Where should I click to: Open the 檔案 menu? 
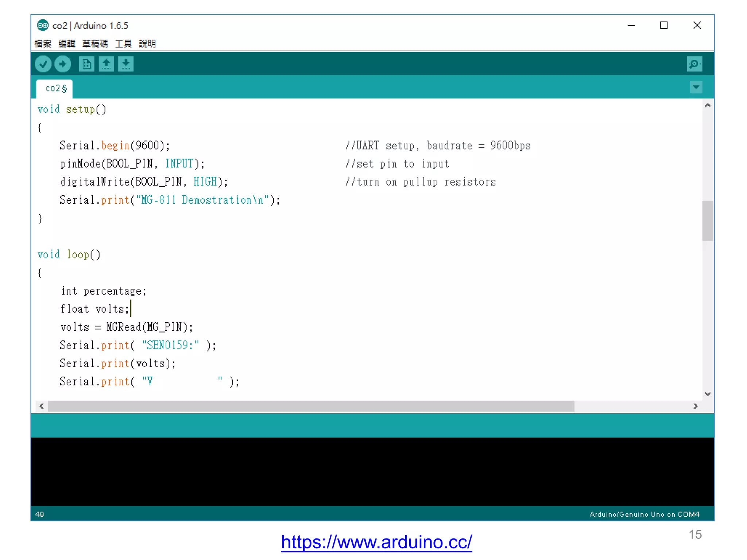pyautogui.click(x=43, y=44)
